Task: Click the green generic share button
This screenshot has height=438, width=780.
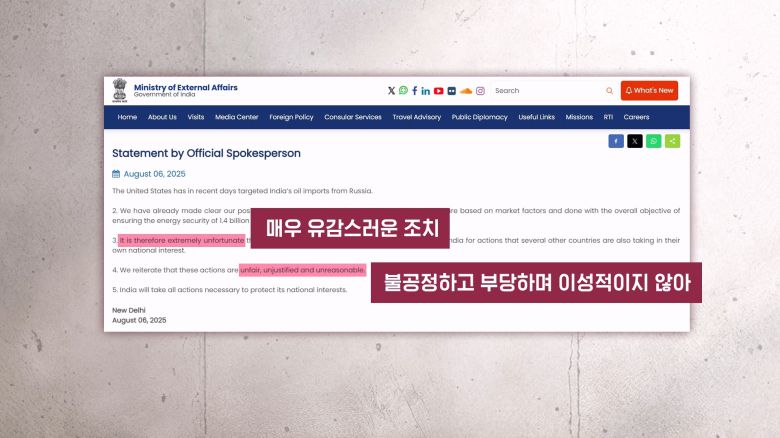Action: click(x=673, y=142)
